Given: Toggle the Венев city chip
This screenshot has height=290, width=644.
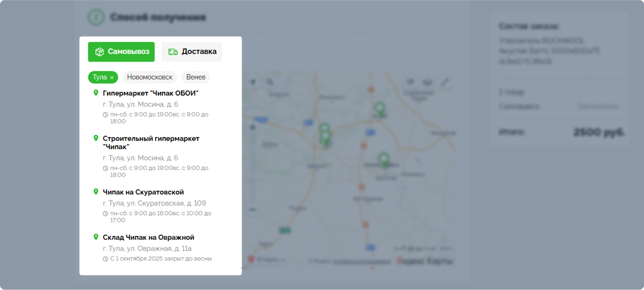Looking at the screenshot, I should pos(196,77).
